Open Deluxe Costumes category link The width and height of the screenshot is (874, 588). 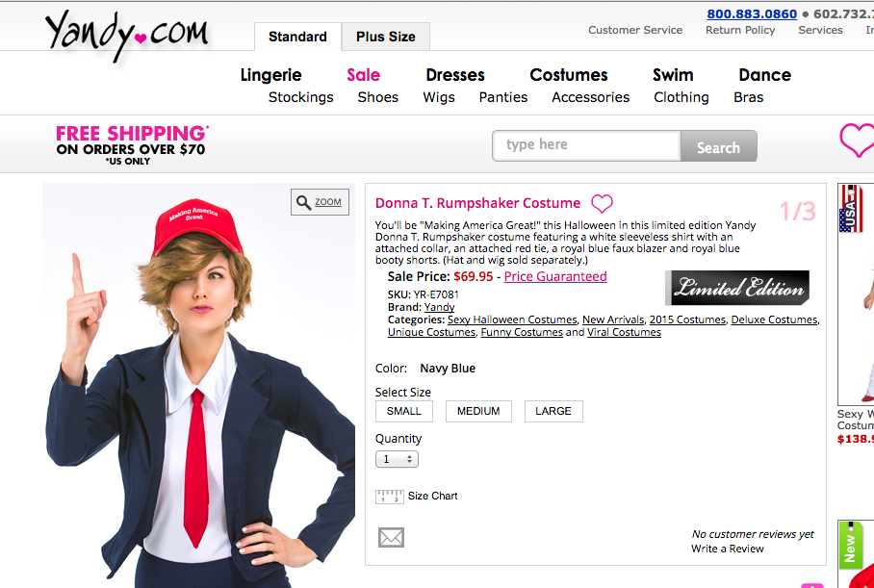click(774, 320)
